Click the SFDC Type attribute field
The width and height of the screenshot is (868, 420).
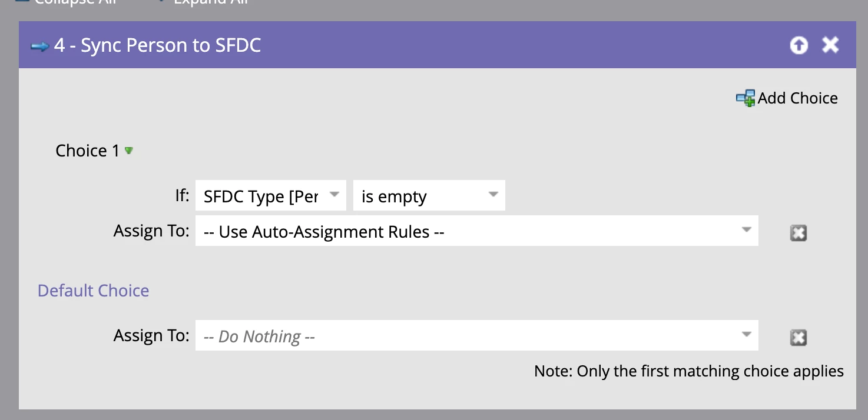click(x=261, y=196)
